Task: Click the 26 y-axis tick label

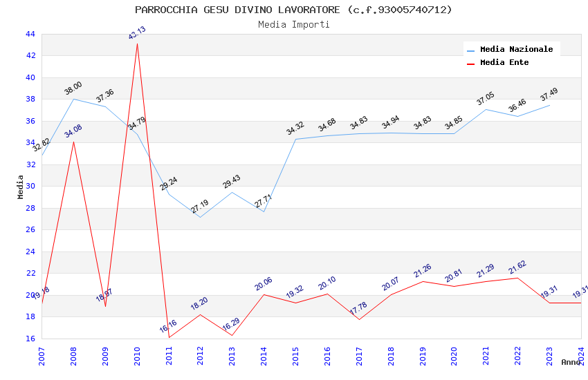Action: (30, 229)
